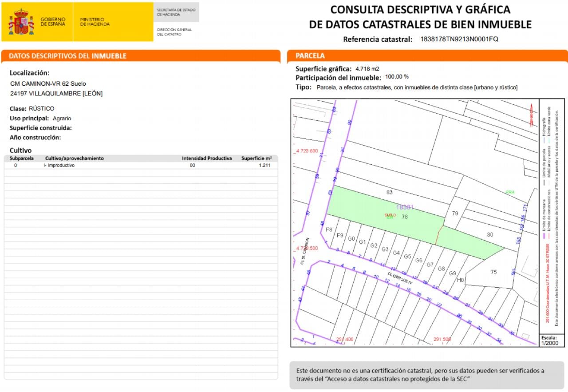Screen dimensions: 568x392
Task: Click the Spanish coat of arms emblem
Action: 21,22
